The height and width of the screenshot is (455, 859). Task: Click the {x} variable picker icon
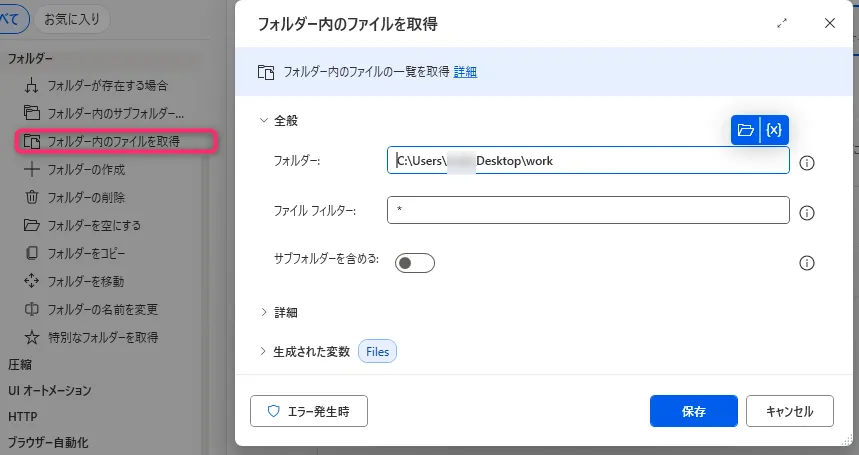point(774,130)
